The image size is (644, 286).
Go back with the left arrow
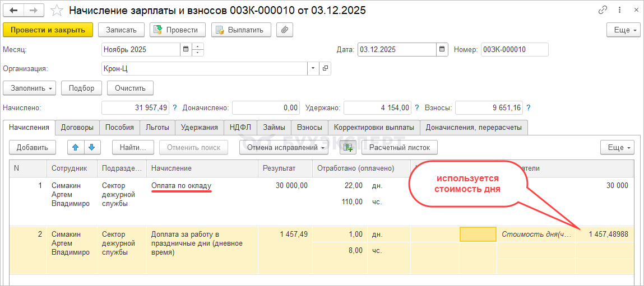point(13,10)
